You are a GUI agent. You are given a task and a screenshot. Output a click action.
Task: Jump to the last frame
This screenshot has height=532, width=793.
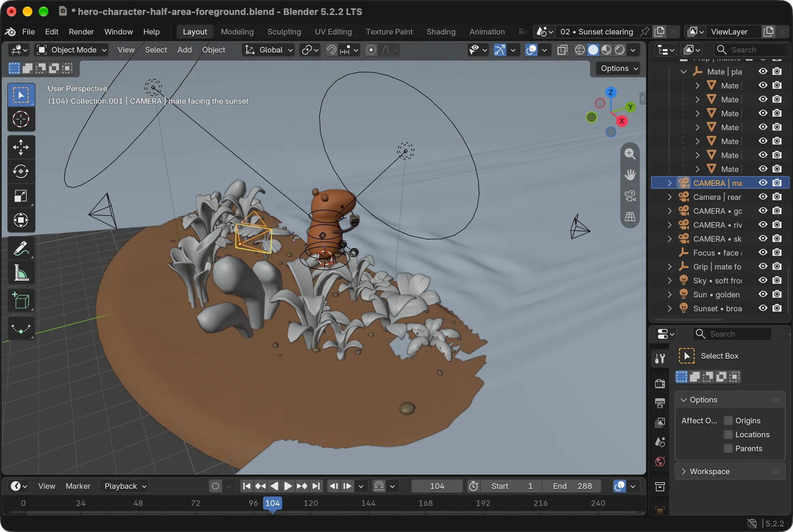[x=316, y=486]
